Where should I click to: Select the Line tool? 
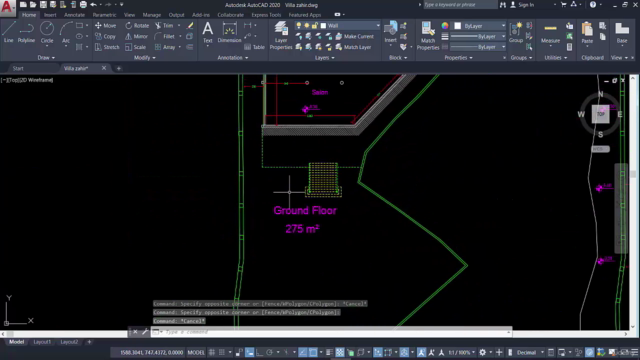point(9,32)
